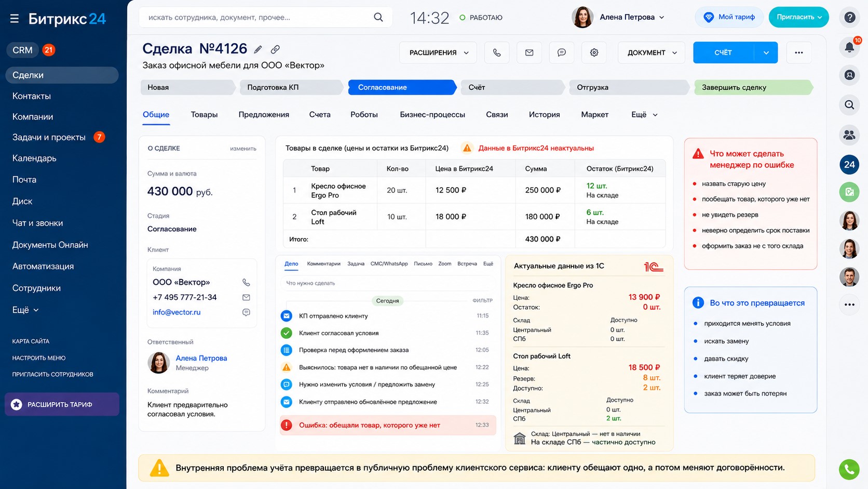Open the group people icon in right sidebar
The height and width of the screenshot is (489, 868).
pyautogui.click(x=849, y=135)
